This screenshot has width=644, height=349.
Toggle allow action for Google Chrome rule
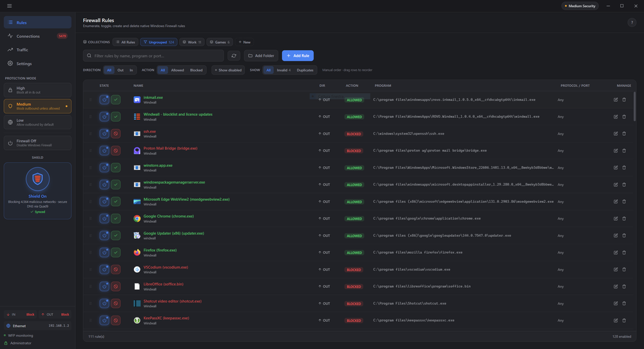pos(116,218)
